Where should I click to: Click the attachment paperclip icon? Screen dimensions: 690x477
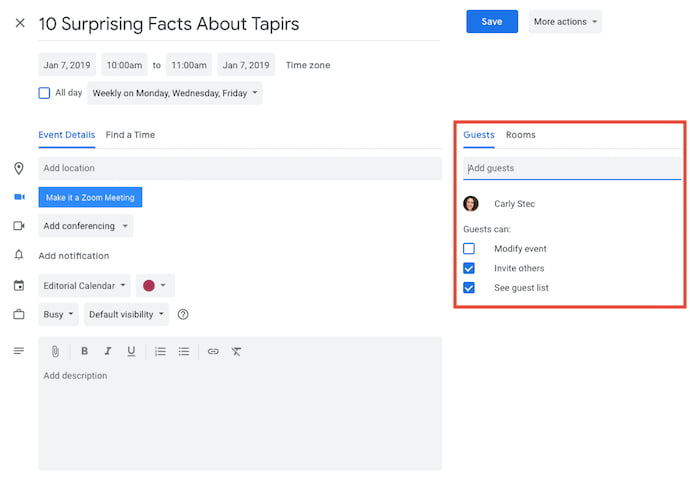click(55, 352)
